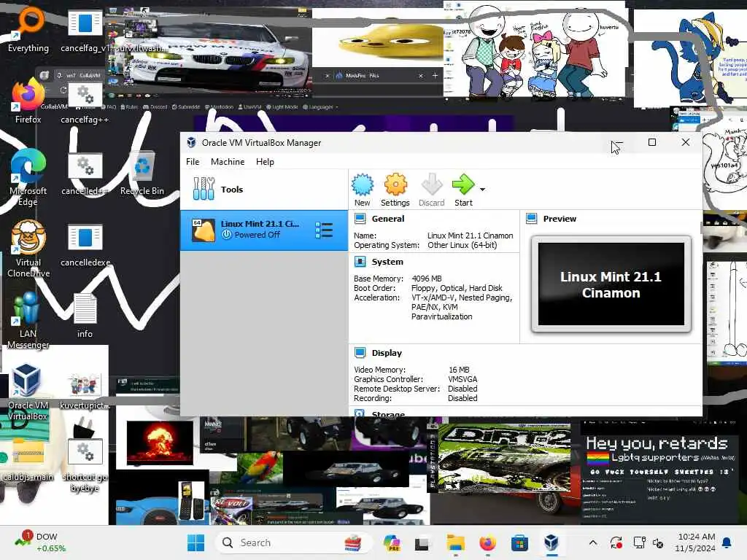The image size is (747, 560).
Task: Click the VirtualBox taskbar icon
Action: 551,542
